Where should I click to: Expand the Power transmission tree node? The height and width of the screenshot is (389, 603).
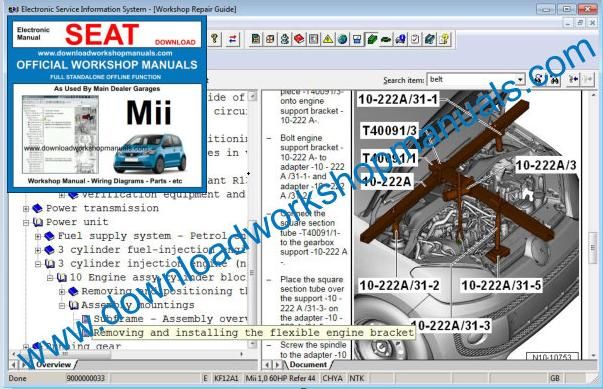(x=26, y=209)
